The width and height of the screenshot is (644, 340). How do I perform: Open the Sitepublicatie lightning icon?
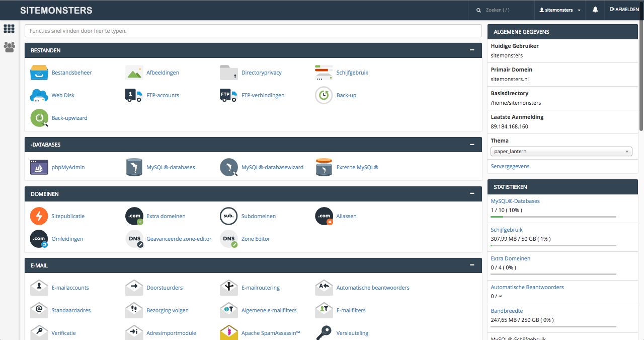[x=39, y=216]
